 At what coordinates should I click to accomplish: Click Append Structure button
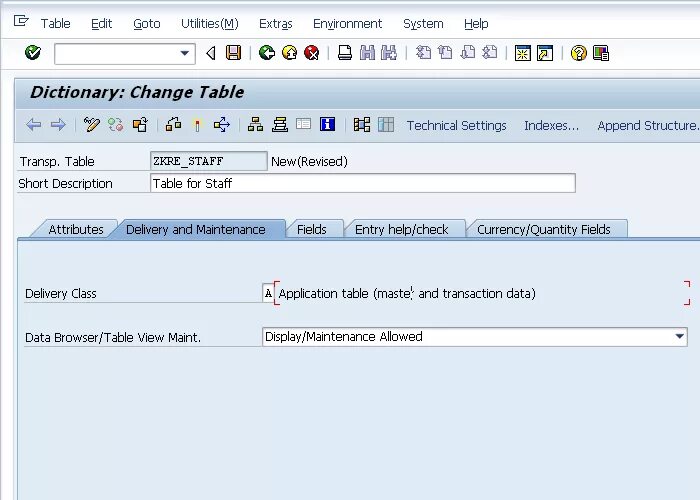click(648, 125)
